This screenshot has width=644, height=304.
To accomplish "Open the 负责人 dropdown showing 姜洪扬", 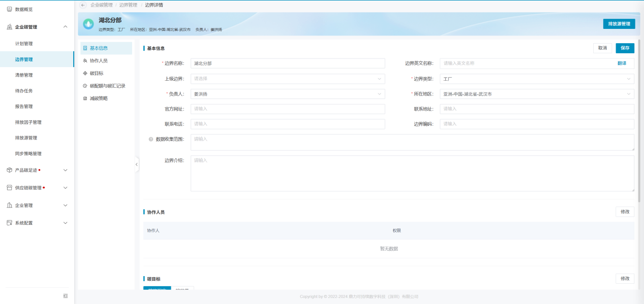I will 287,94.
